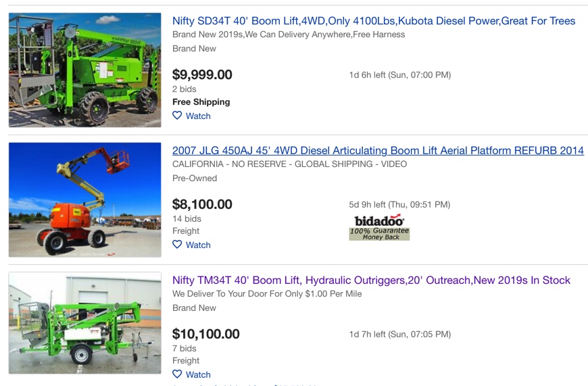Open the Nifty TM34T 40' Boom Lift listing title
Viewport: 588px width, 386px height.
[371, 281]
